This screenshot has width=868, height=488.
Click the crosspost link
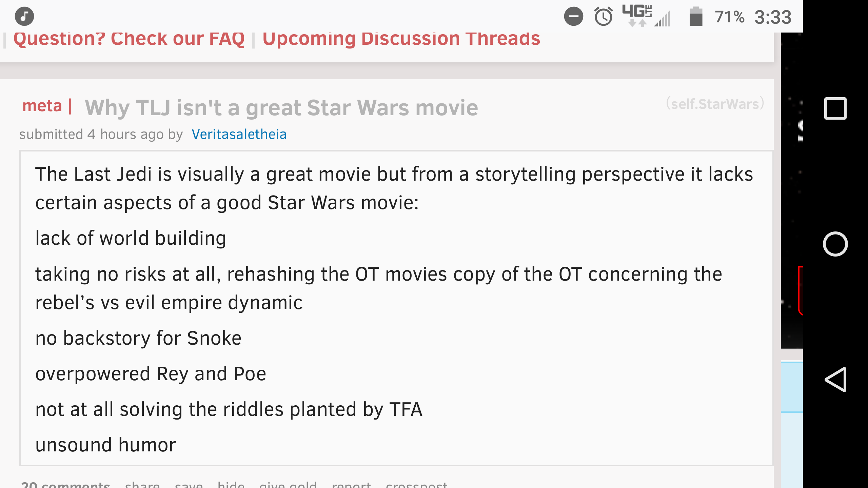pos(416,485)
